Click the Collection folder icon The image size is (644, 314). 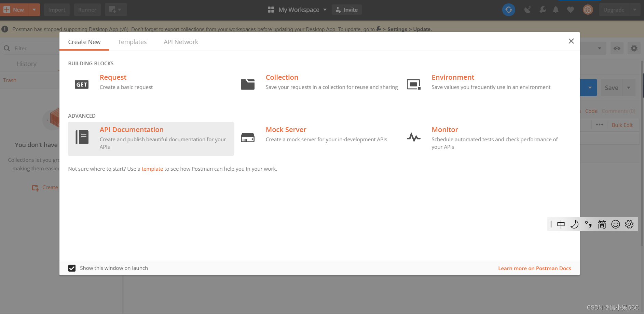click(x=248, y=84)
